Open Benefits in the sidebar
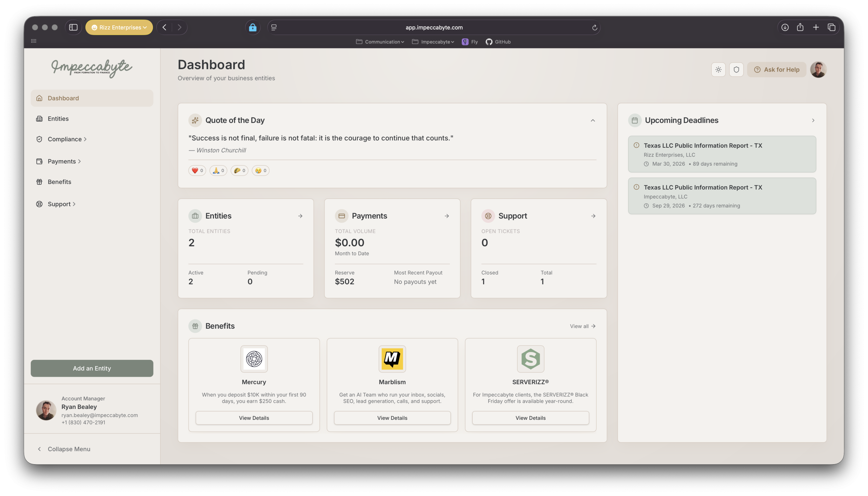This screenshot has height=496, width=868. (x=59, y=182)
